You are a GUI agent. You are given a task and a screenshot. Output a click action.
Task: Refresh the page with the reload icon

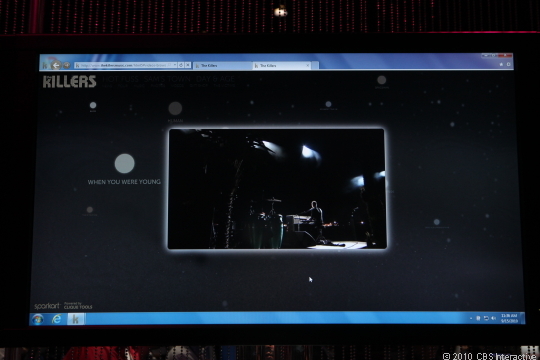point(181,65)
